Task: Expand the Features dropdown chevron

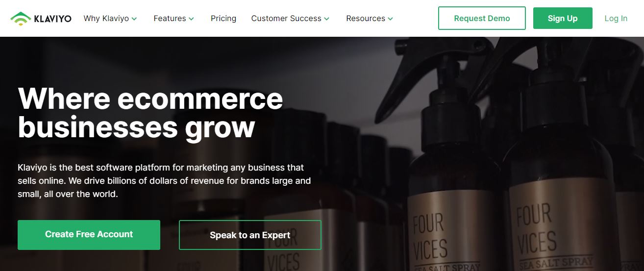Action: point(192,19)
